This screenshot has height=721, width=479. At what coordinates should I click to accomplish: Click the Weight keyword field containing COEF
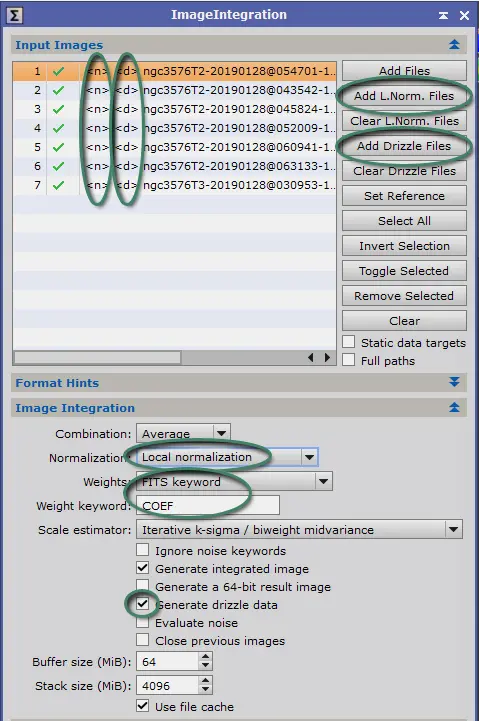208,505
